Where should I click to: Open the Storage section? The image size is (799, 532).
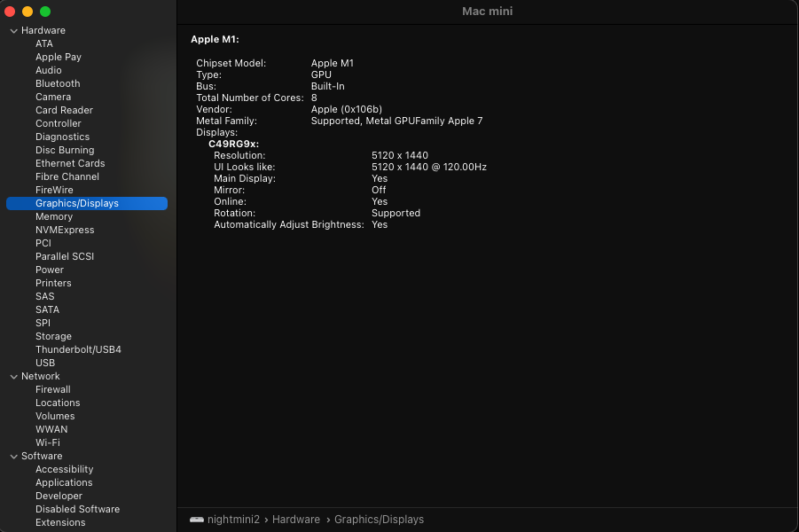coord(53,336)
